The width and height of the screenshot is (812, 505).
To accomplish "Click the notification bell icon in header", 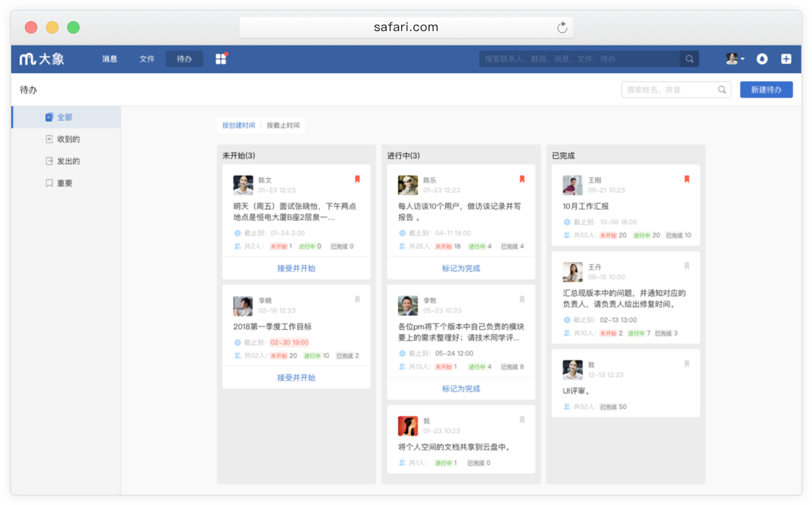I will click(x=762, y=59).
